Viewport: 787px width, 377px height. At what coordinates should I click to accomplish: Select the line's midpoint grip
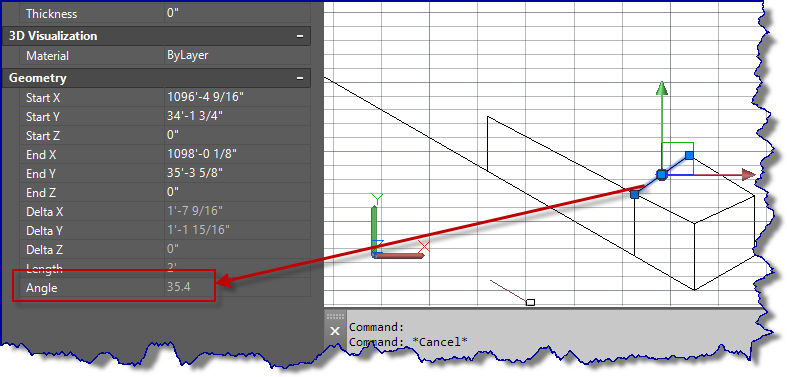point(662,175)
